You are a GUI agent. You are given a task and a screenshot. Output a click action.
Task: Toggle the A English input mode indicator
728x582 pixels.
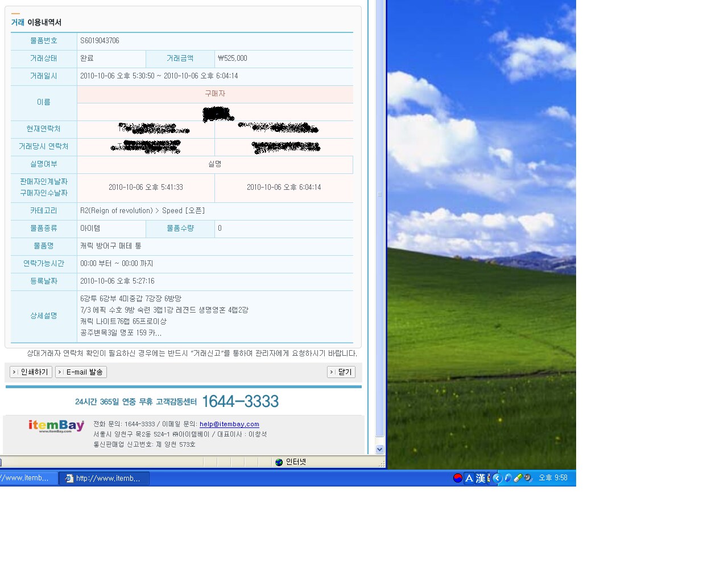click(x=469, y=478)
